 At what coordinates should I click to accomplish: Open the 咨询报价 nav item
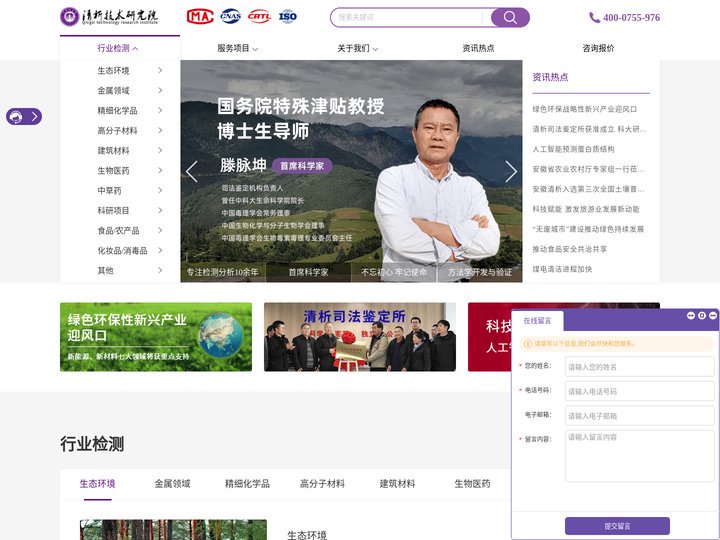(598, 48)
